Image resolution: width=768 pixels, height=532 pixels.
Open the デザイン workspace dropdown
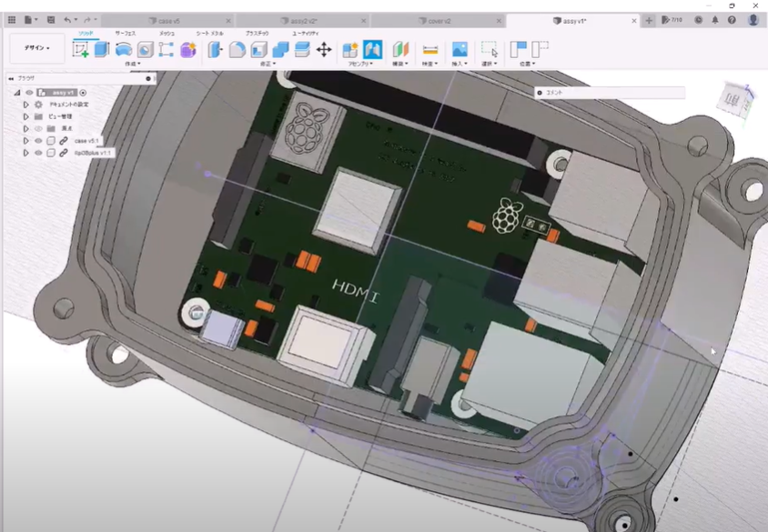(x=36, y=48)
